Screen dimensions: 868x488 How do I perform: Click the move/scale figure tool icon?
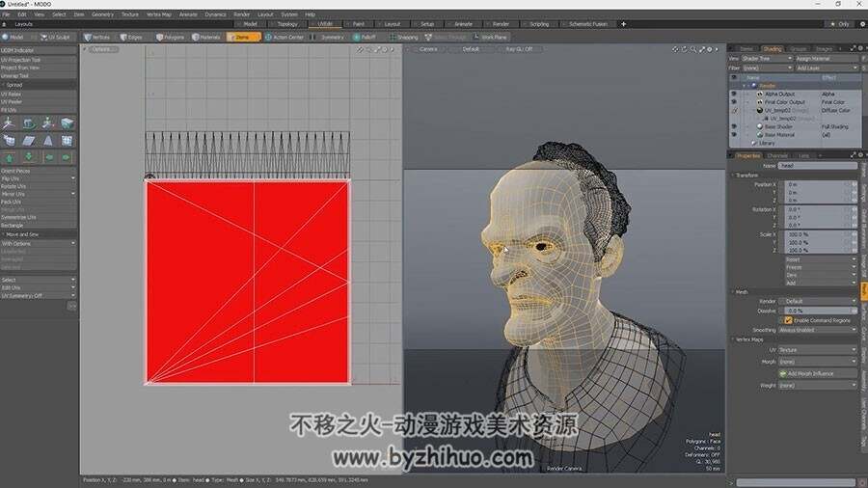tap(48, 122)
